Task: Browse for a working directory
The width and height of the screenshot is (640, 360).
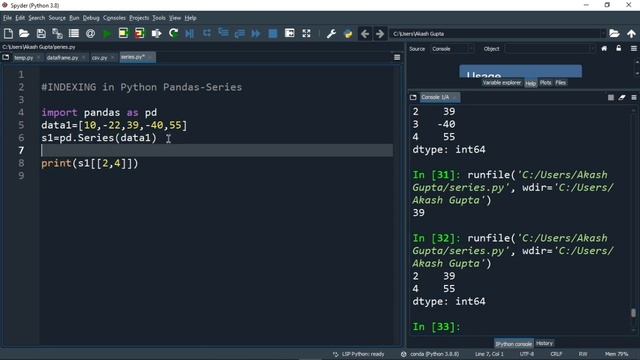Action: 614,33
